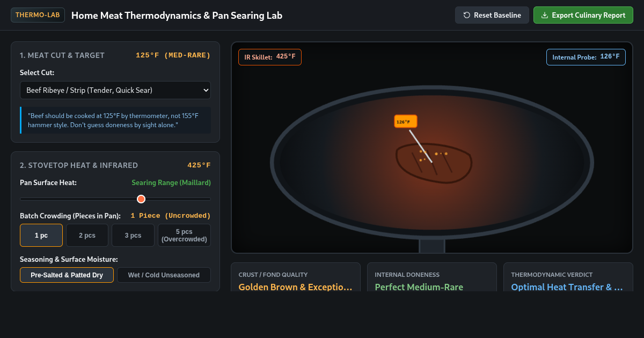Click the app title Home Meat Thermodynamics
Screen dimensions: 644x338
tap(177, 15)
